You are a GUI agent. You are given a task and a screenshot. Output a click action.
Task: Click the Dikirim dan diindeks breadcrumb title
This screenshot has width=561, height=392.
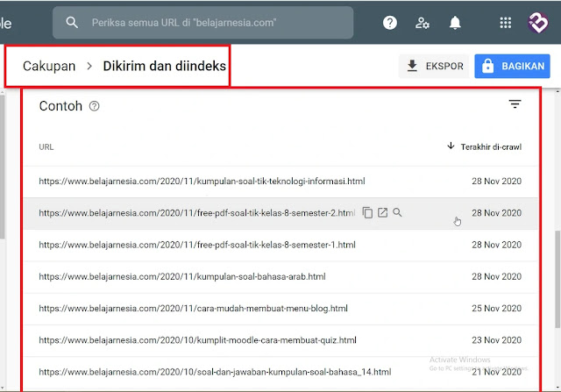164,67
